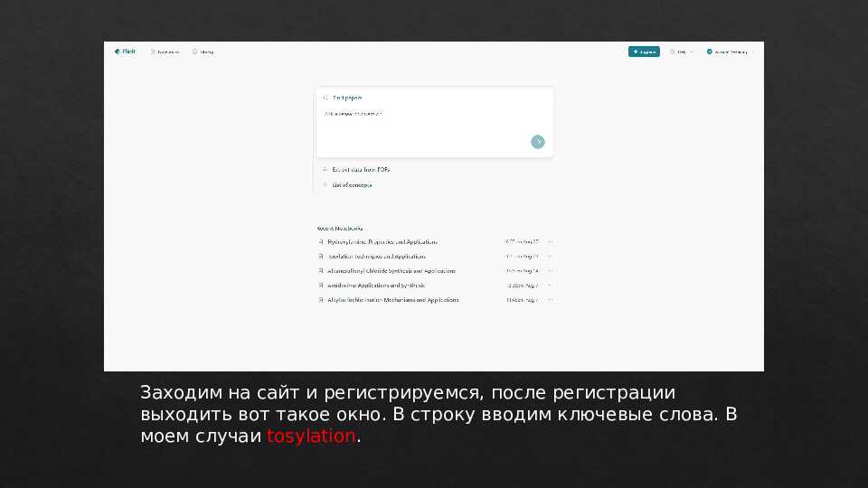Submit the query with the round arrow button

pyautogui.click(x=538, y=141)
